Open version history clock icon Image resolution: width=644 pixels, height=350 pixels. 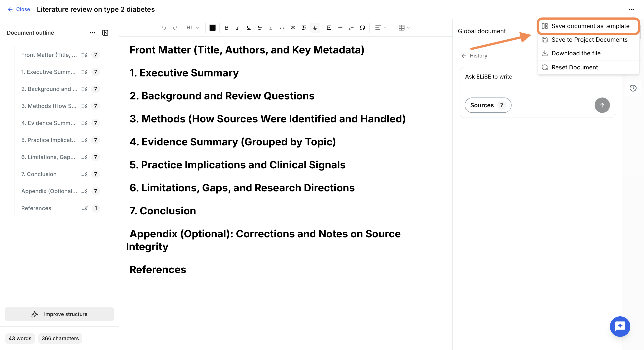click(633, 88)
